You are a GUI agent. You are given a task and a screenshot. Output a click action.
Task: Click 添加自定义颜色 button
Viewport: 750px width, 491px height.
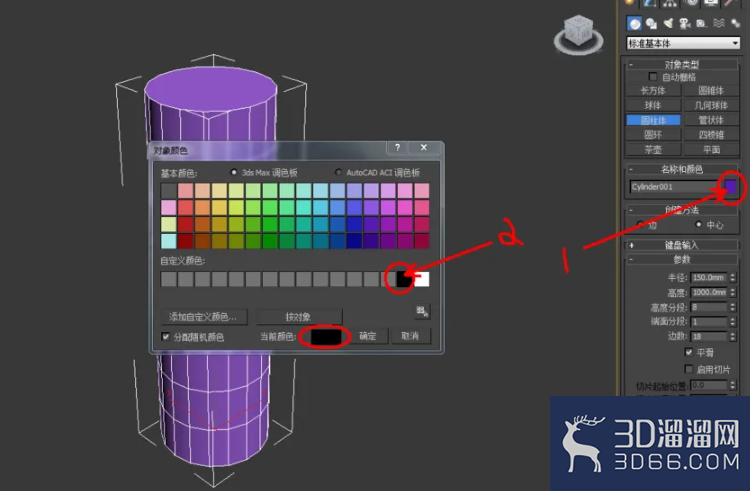[x=204, y=316]
